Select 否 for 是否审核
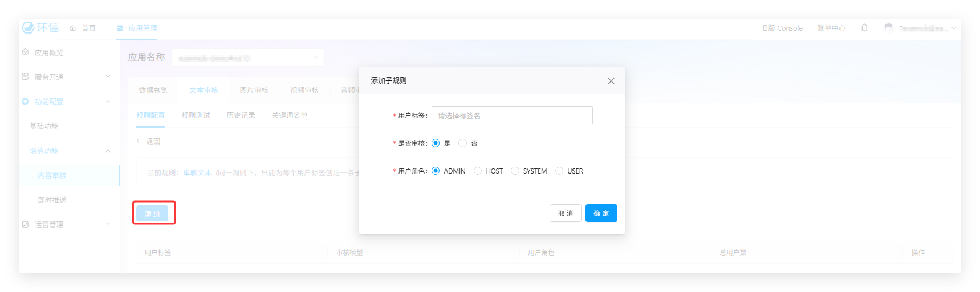The width and height of the screenshot is (980, 292). [x=462, y=143]
